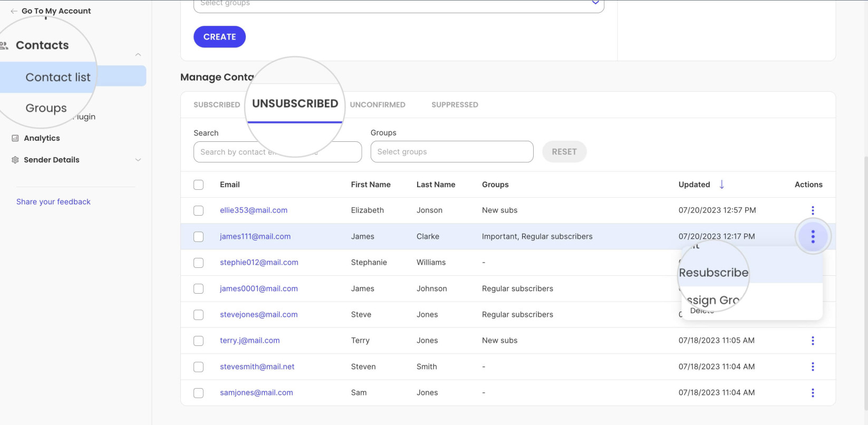868x425 pixels.
Task: Select checkbox for james111@mail.com
Action: pyautogui.click(x=198, y=237)
